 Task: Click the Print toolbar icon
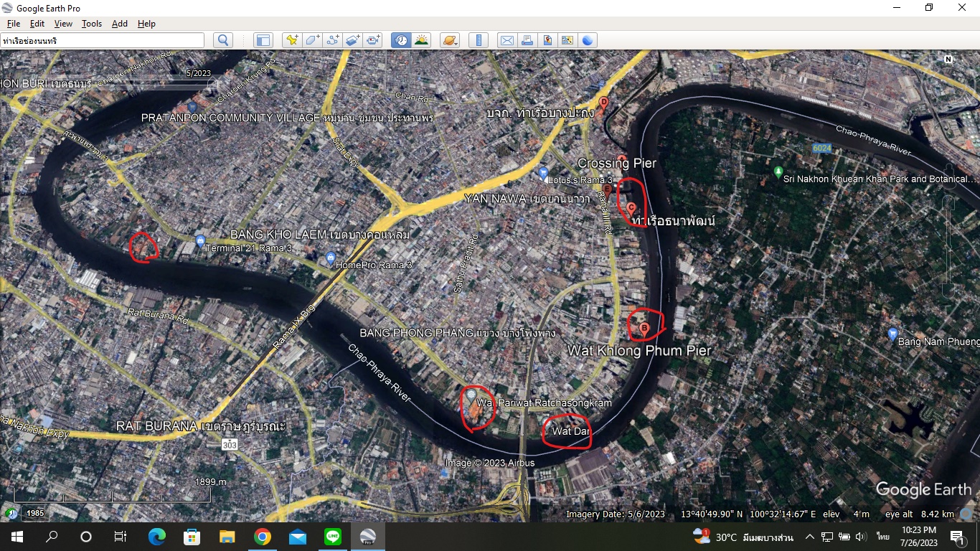point(527,40)
